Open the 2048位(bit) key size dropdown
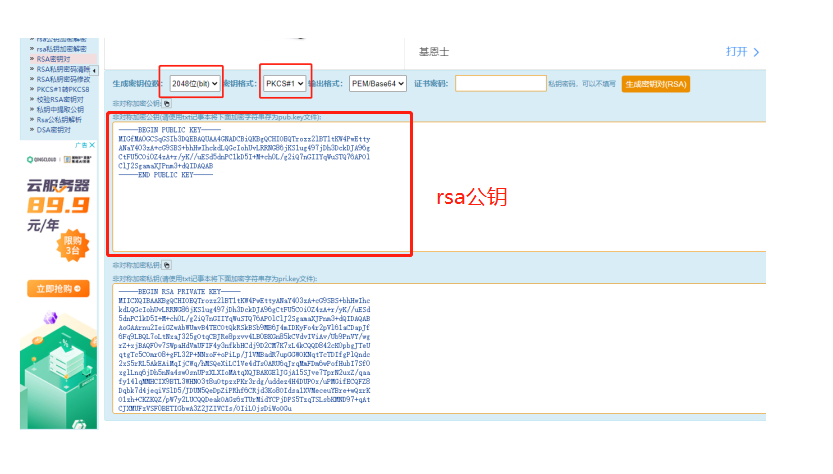The width and height of the screenshot is (833, 474). pos(195,84)
